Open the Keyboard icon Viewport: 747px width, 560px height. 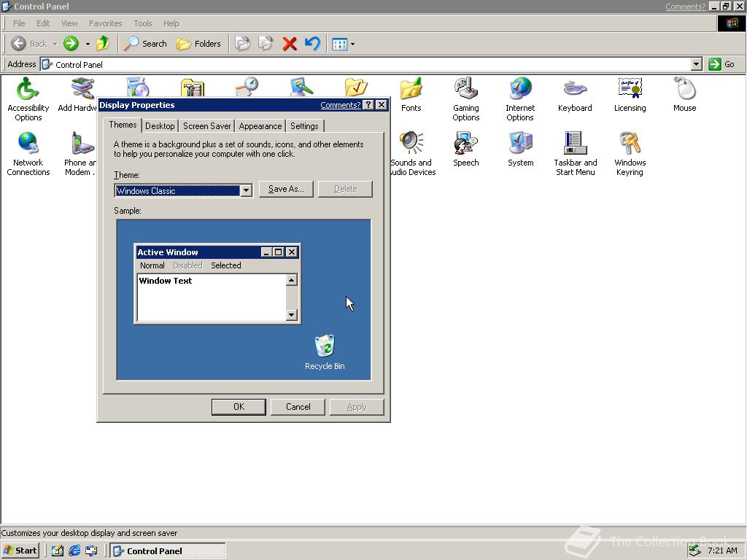point(575,95)
